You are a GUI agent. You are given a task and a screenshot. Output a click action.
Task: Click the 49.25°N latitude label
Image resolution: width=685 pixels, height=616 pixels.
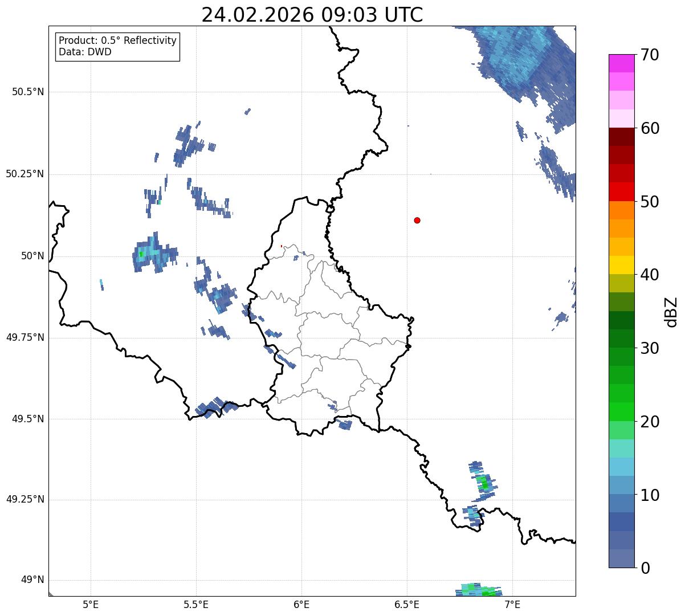pyautogui.click(x=25, y=500)
